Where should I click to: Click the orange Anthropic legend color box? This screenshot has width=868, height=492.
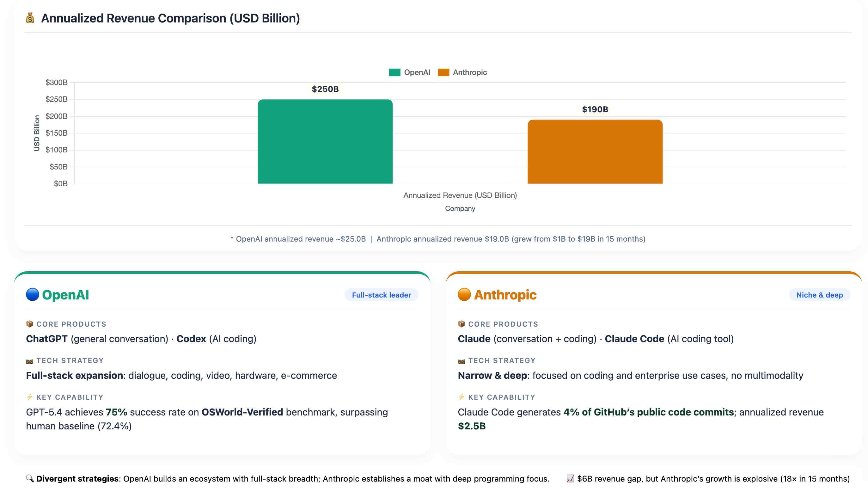tap(443, 72)
